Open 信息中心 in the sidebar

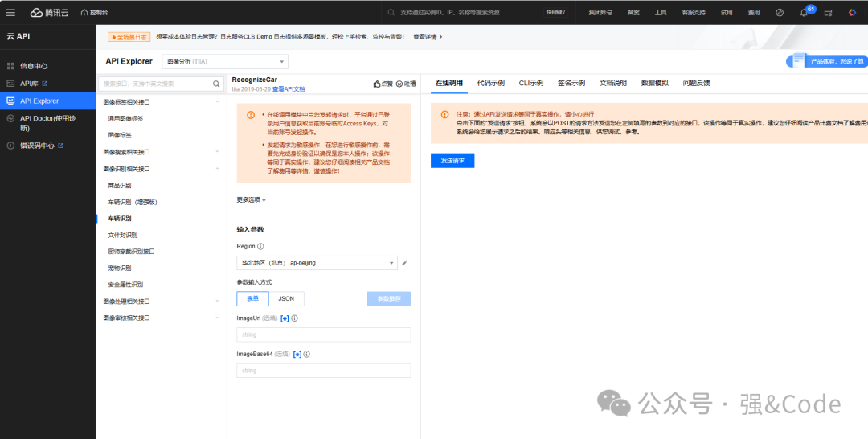[x=34, y=66]
